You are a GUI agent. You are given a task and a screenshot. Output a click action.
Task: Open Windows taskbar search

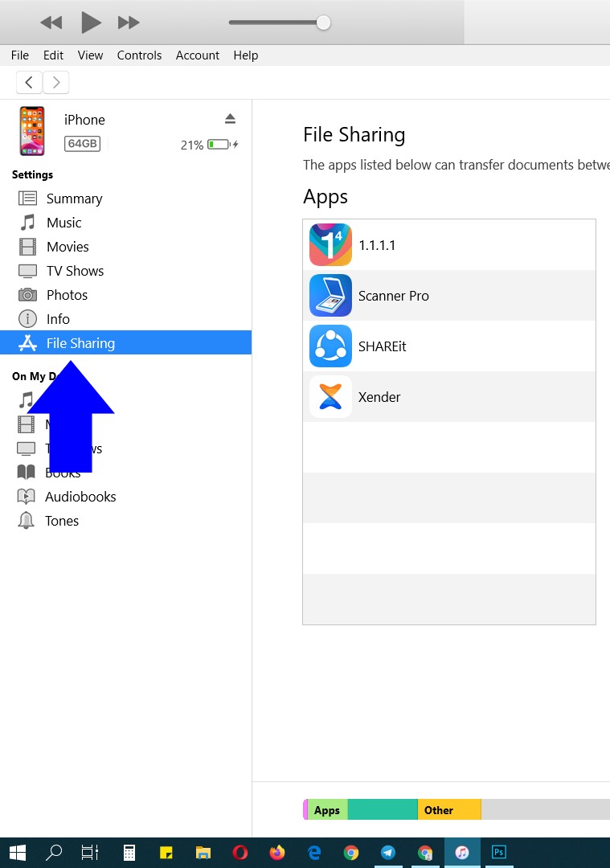click(54, 853)
